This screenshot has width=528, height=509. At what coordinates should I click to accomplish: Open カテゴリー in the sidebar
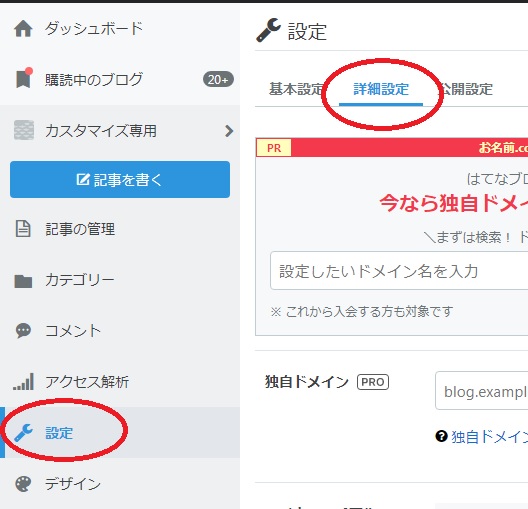[80, 280]
